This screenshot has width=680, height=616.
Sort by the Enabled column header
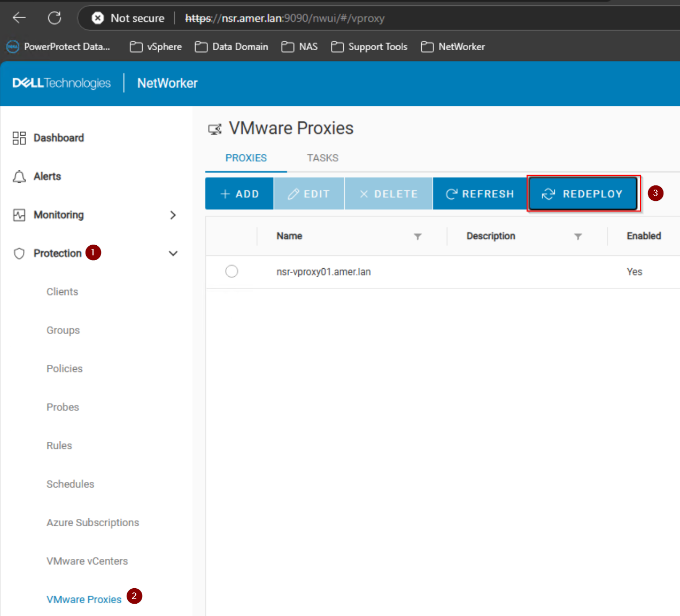tap(644, 236)
